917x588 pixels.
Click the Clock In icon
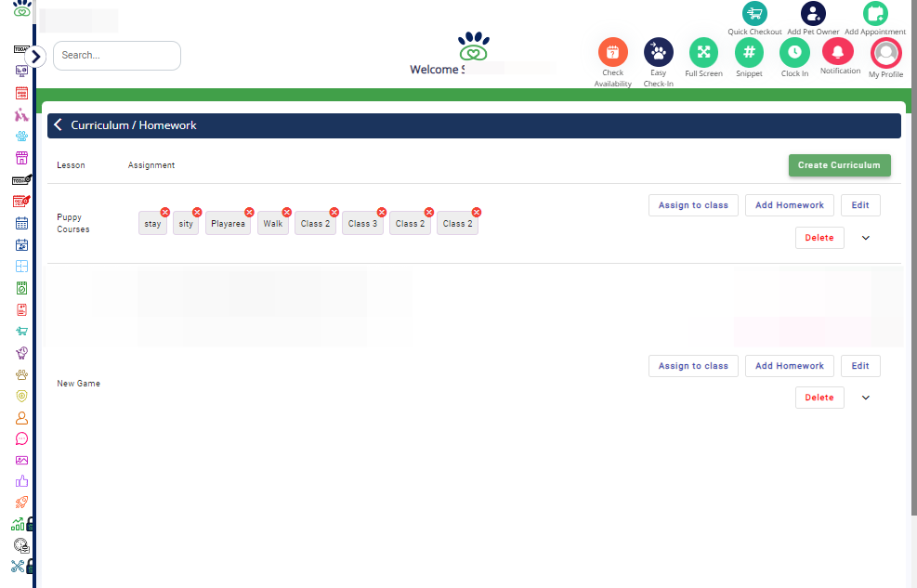pos(794,52)
